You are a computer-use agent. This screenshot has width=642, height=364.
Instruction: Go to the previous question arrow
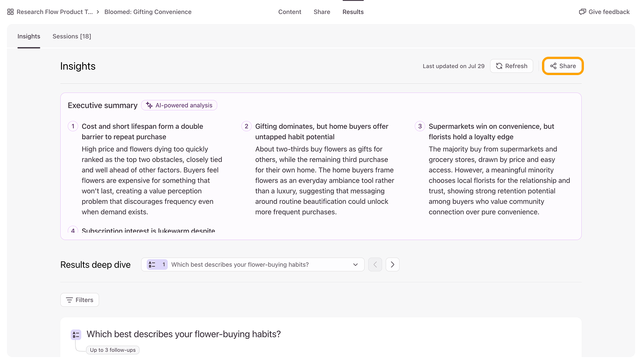pos(375,264)
